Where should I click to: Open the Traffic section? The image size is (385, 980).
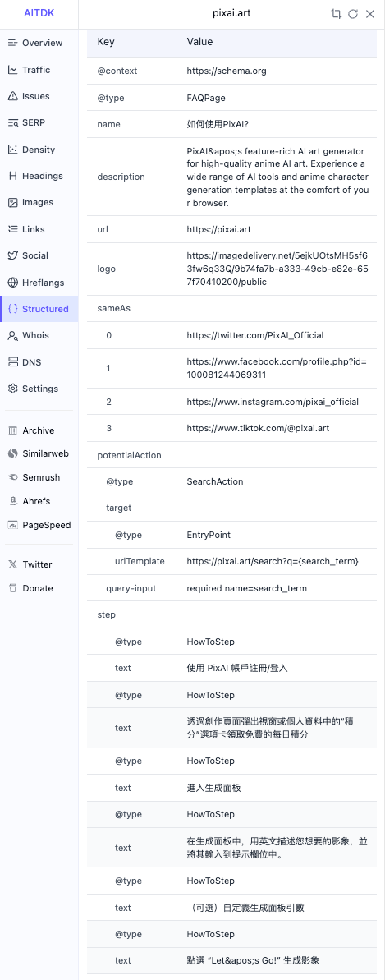[39, 70]
